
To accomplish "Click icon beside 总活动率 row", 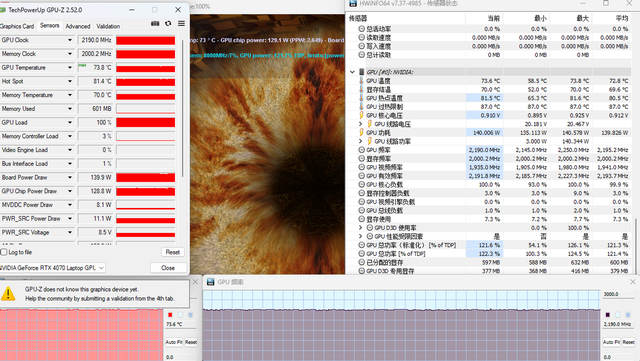I will (361, 29).
